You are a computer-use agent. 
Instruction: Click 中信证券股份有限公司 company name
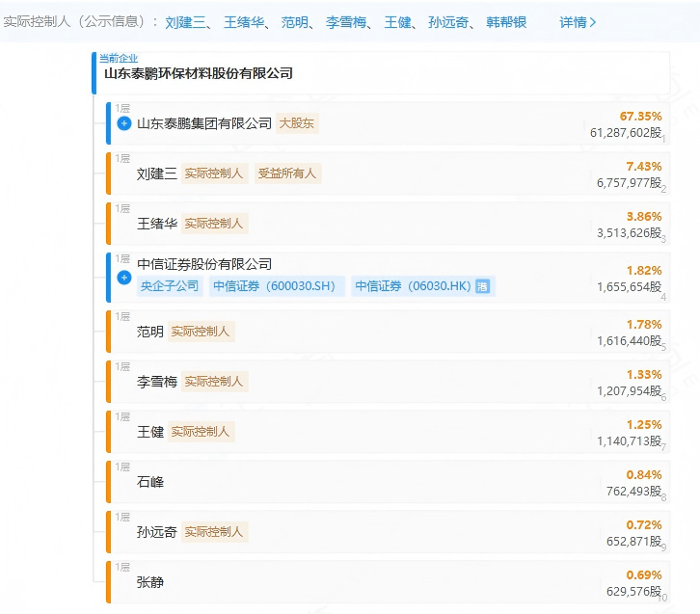(x=204, y=264)
